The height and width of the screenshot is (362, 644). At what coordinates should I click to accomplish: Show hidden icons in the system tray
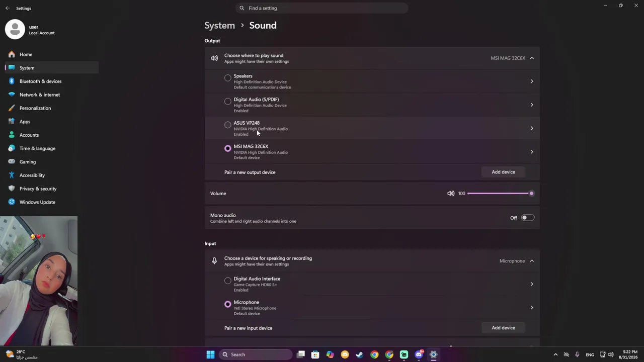pos(555,354)
